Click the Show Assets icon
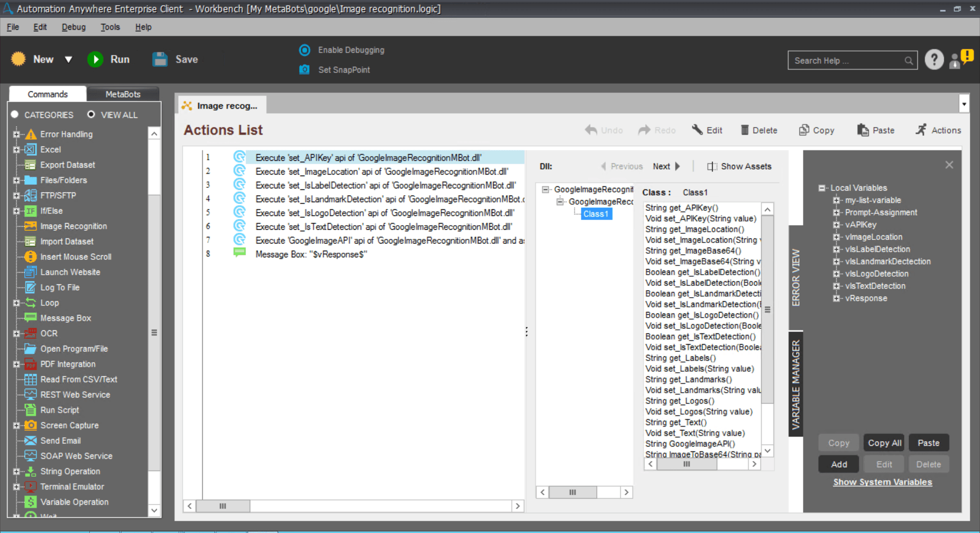Image resolution: width=980 pixels, height=533 pixels. (x=712, y=166)
